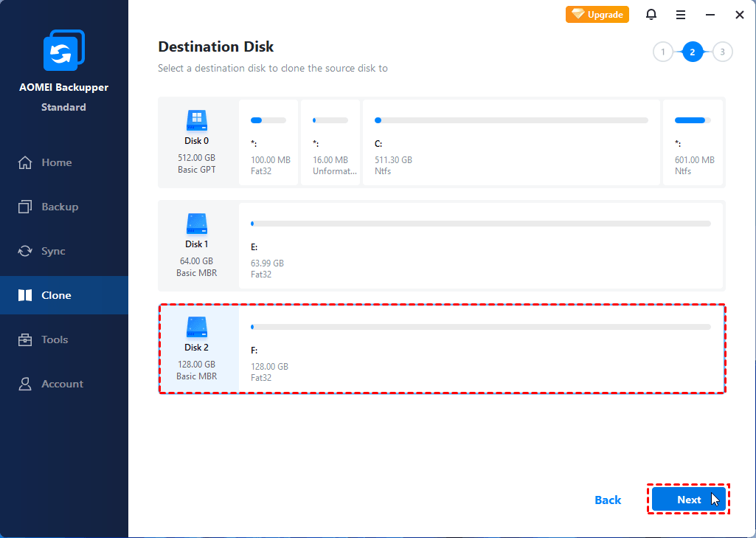Image resolution: width=756 pixels, height=538 pixels.
Task: Click the Sync arrows icon in the sidebar
Action: coord(25,251)
